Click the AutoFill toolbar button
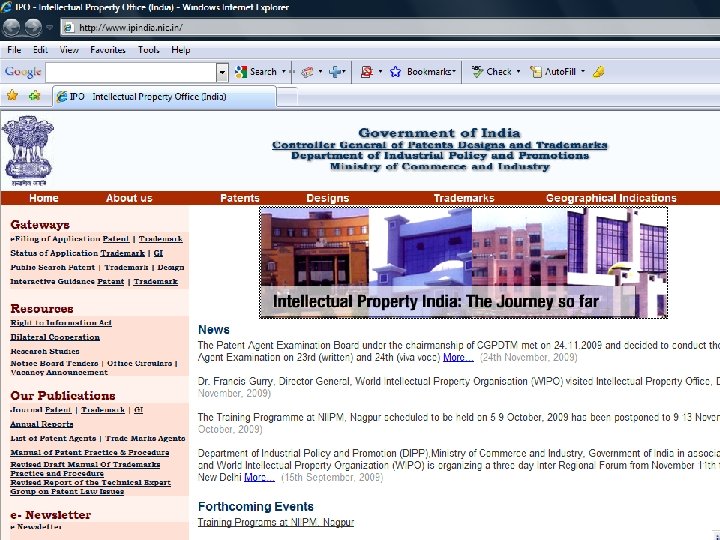Screen dimensions: 720x540 point(553,72)
